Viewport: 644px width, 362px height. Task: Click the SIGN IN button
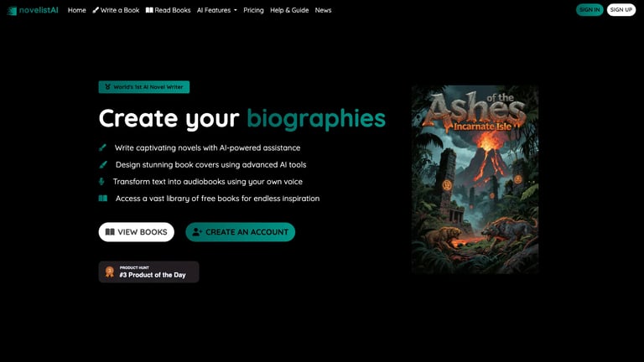click(x=589, y=10)
